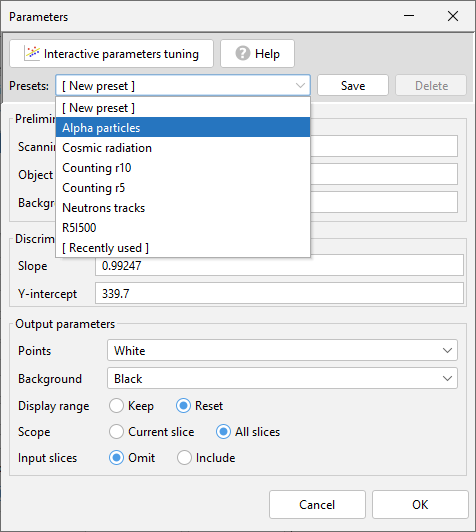Select the [ Recently used ] entry

(x=183, y=248)
